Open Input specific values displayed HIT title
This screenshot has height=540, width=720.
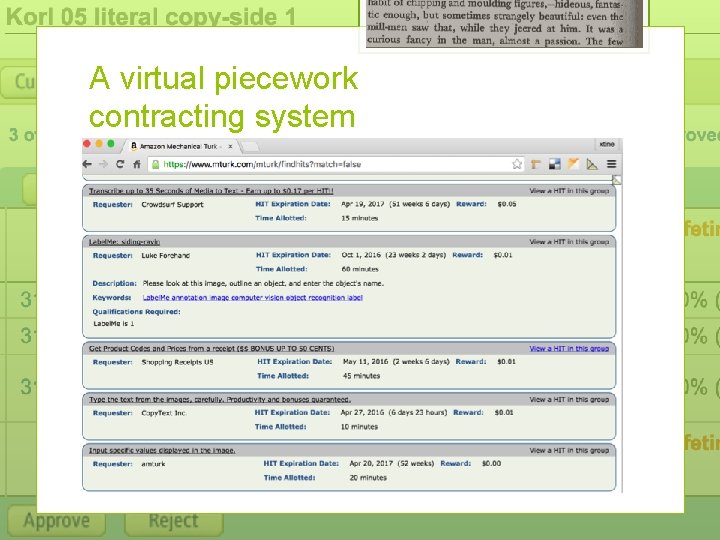pyautogui.click(x=162, y=450)
